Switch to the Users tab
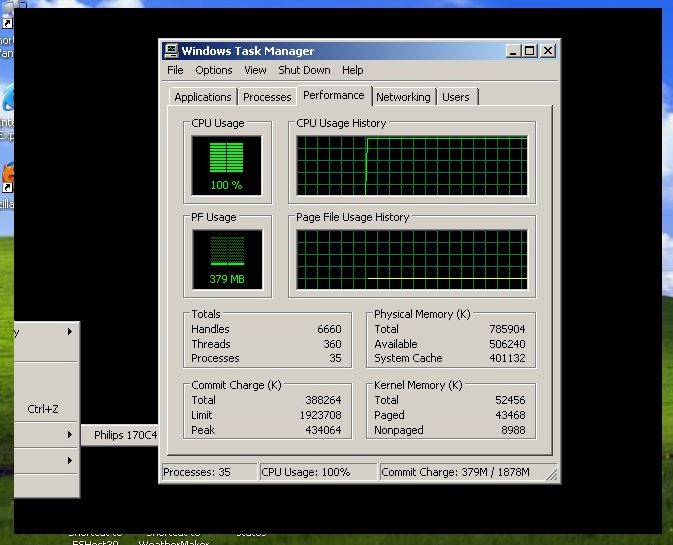 coord(455,97)
